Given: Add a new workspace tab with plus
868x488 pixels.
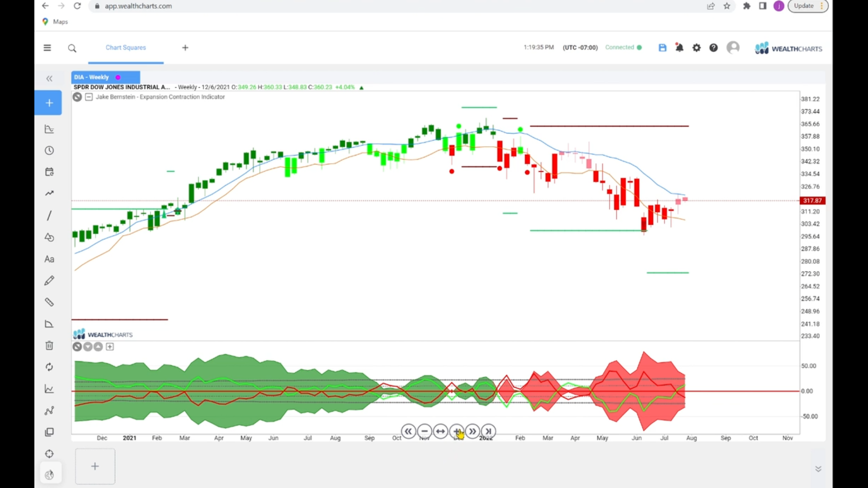Looking at the screenshot, I should 185,48.
